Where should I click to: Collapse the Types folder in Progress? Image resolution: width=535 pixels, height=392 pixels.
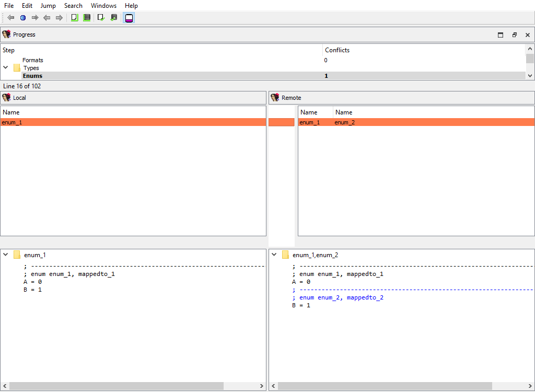(x=6, y=68)
